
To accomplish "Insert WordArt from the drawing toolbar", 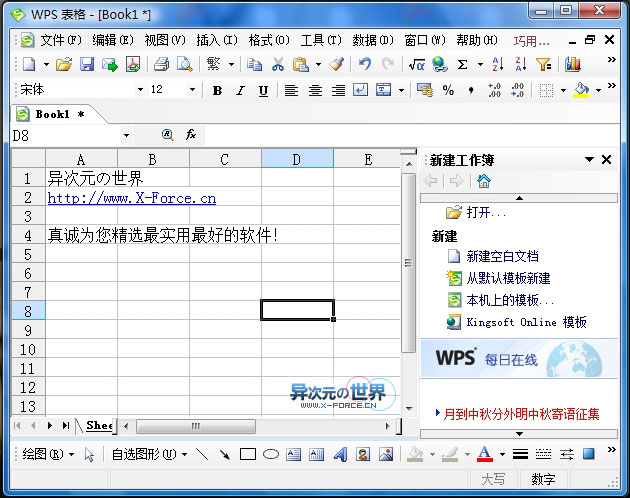I will coord(340,455).
